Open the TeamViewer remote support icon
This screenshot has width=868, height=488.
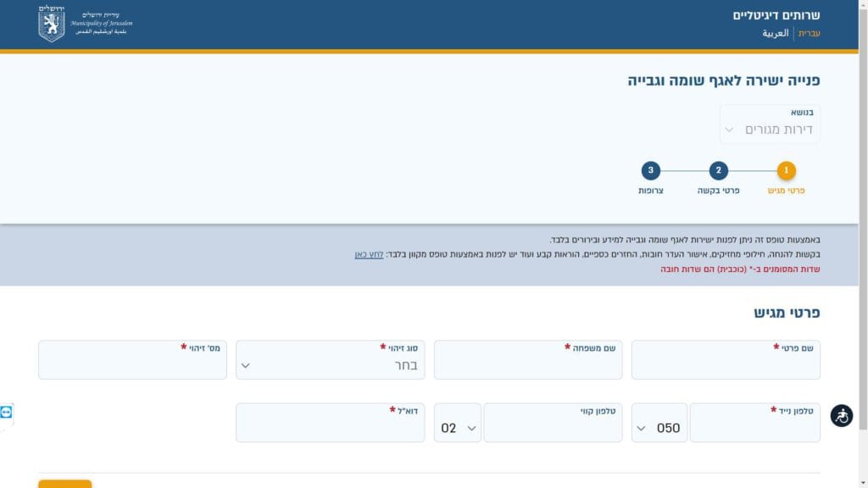pos(7,412)
